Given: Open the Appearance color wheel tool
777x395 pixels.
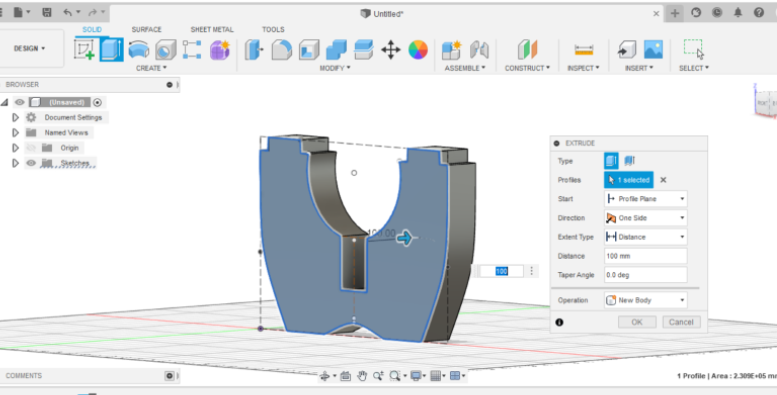Looking at the screenshot, I should point(418,50).
